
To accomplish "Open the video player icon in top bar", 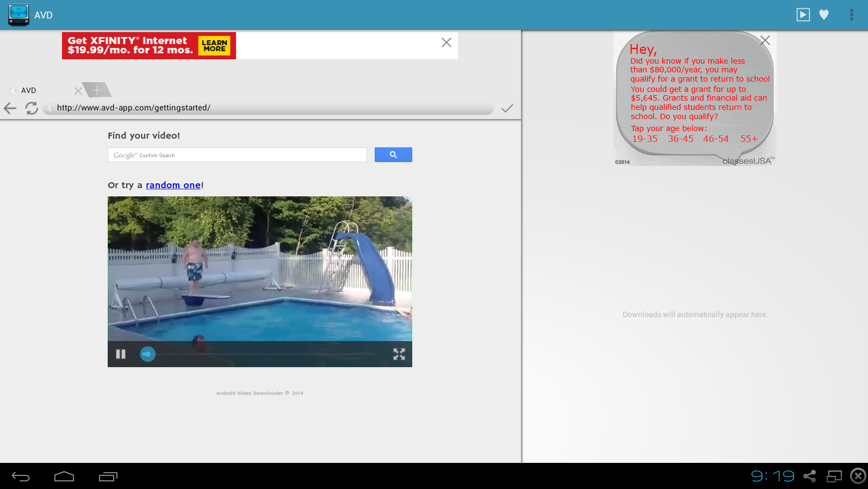I will click(x=803, y=15).
